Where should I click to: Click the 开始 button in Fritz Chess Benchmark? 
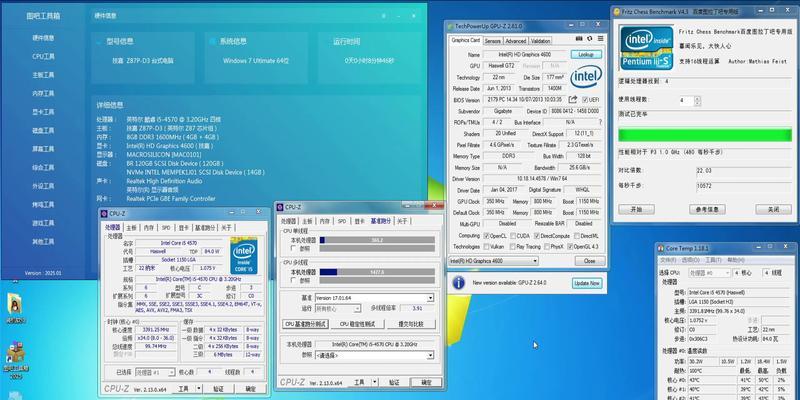pos(636,209)
